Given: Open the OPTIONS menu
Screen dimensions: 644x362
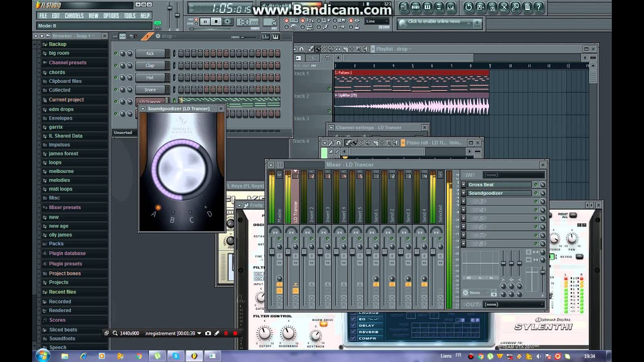Looking at the screenshot, I should click(x=111, y=16).
